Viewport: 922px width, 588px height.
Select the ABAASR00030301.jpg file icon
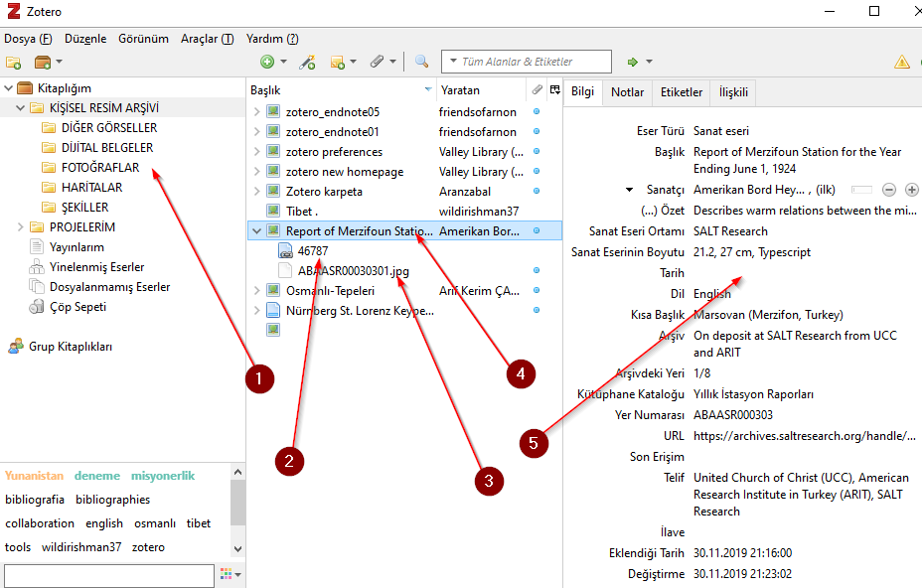pos(285,270)
